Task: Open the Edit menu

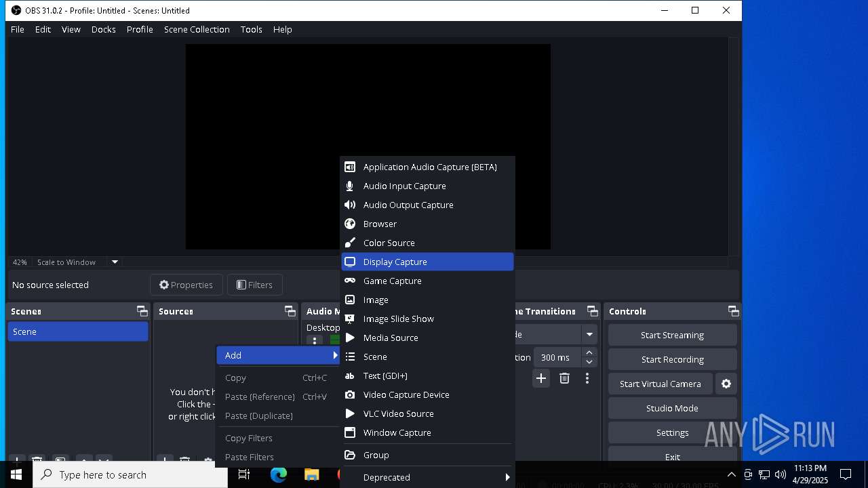Action: [x=43, y=29]
